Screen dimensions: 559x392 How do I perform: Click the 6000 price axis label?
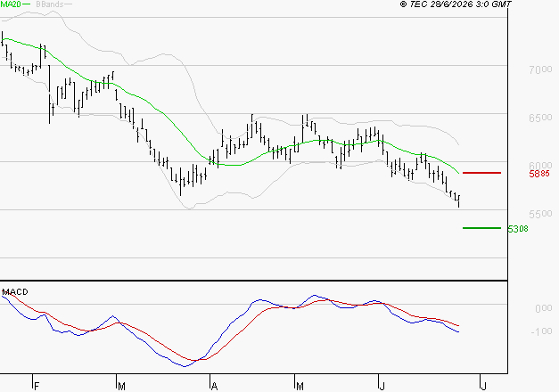coord(540,166)
